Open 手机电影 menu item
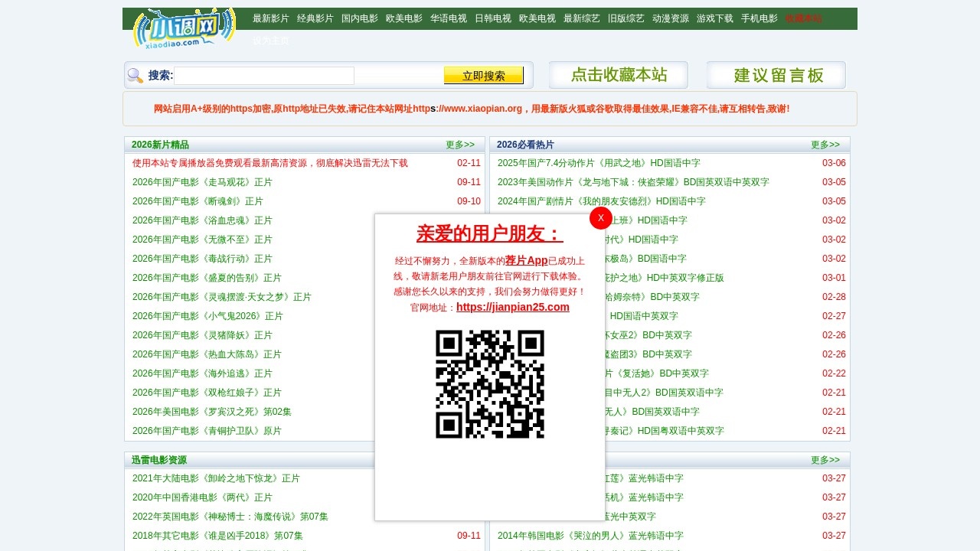This screenshot has width=980, height=551. pyautogui.click(x=759, y=18)
